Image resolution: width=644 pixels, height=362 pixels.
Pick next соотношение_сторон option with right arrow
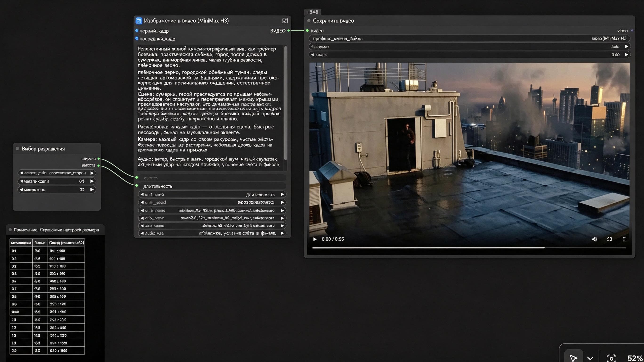[x=92, y=173]
